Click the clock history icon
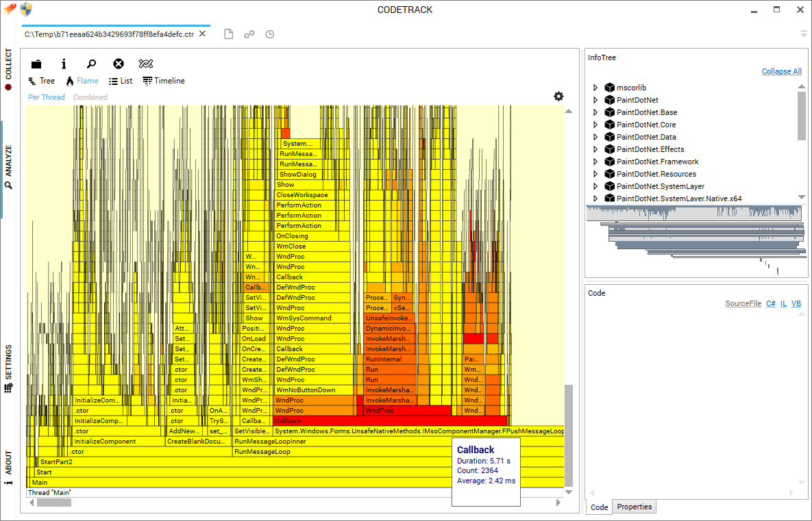The width and height of the screenshot is (812, 521). tap(270, 34)
